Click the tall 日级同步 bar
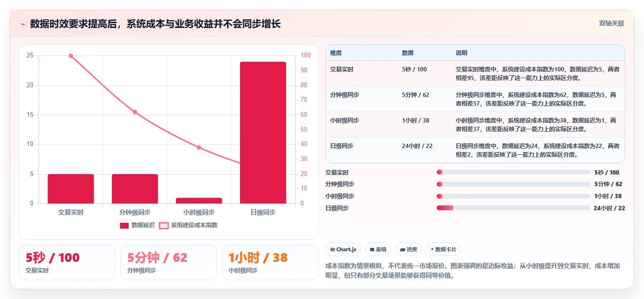 coord(263,133)
